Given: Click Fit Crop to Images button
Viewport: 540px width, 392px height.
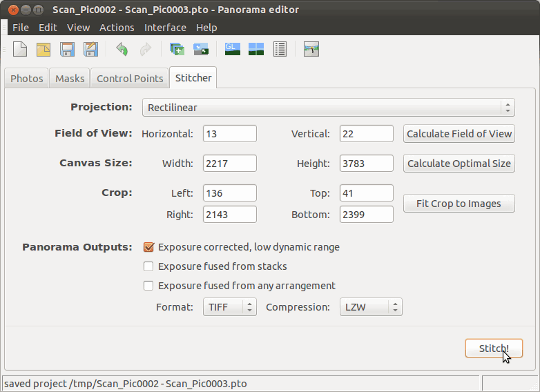Looking at the screenshot, I should (459, 204).
